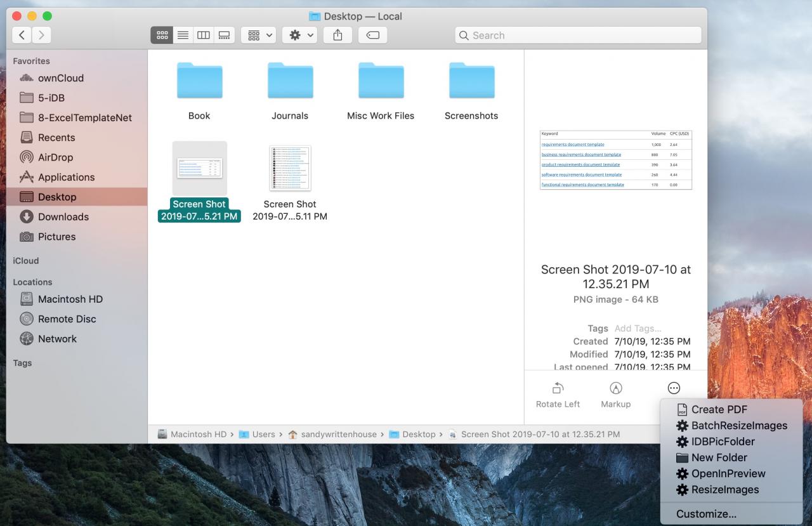Click the Share toolbar button

pyautogui.click(x=337, y=36)
